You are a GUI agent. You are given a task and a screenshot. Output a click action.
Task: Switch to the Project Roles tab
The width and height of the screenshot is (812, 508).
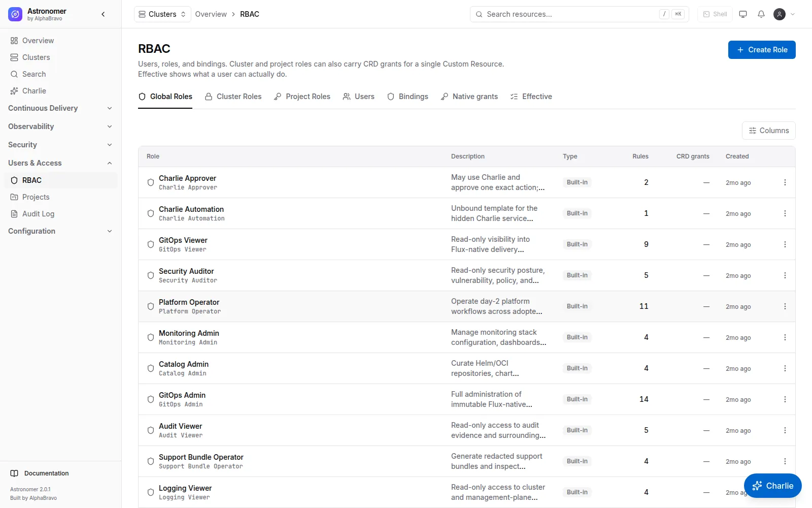tap(302, 97)
